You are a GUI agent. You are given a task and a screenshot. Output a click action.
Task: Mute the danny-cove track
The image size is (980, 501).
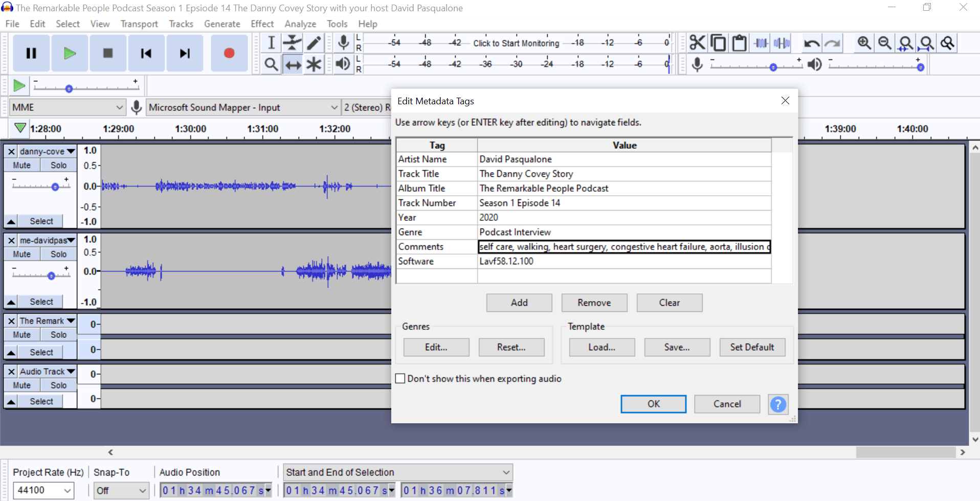[21, 165]
